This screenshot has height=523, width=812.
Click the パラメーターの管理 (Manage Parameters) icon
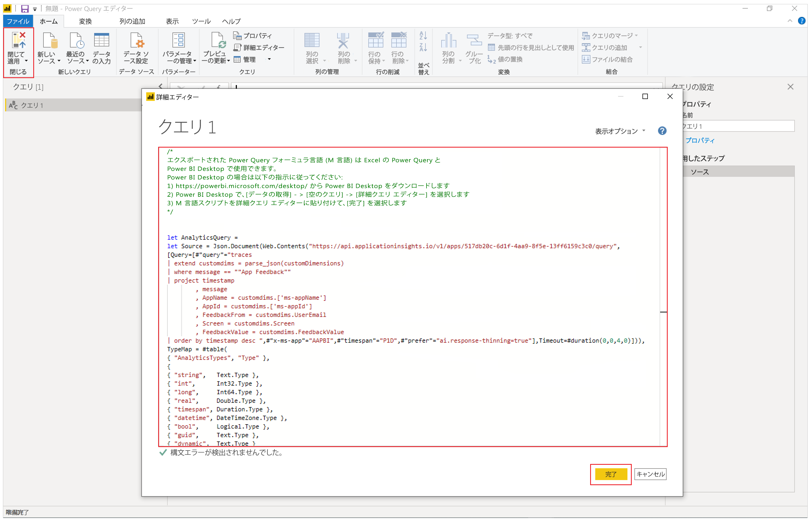click(178, 40)
